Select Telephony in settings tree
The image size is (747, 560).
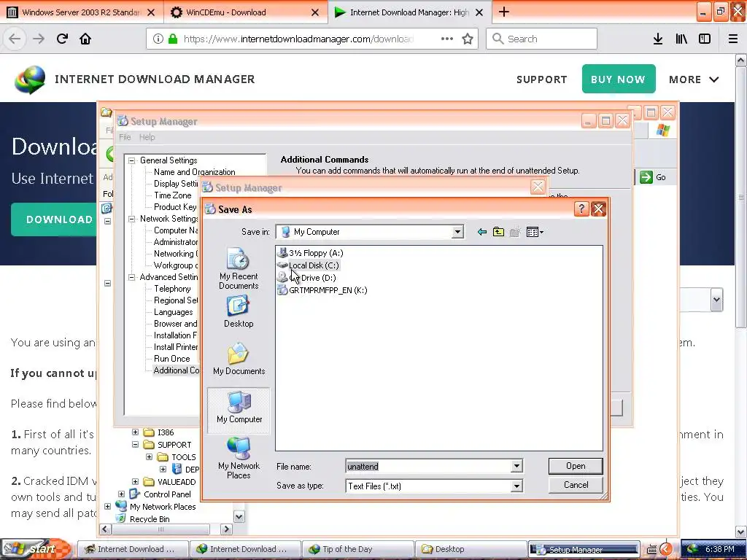coord(172,289)
